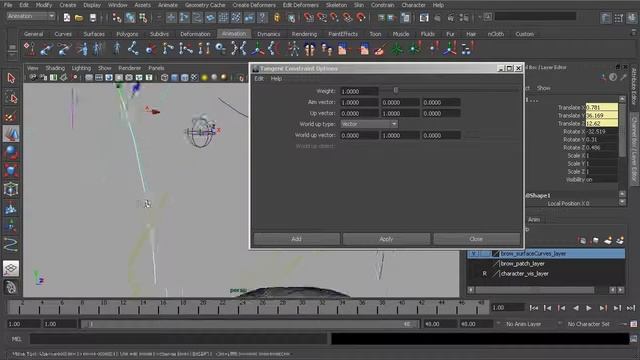Open the Geometry Cache menu
Screen dimensions: 640x360
pyautogui.click(x=205, y=5)
